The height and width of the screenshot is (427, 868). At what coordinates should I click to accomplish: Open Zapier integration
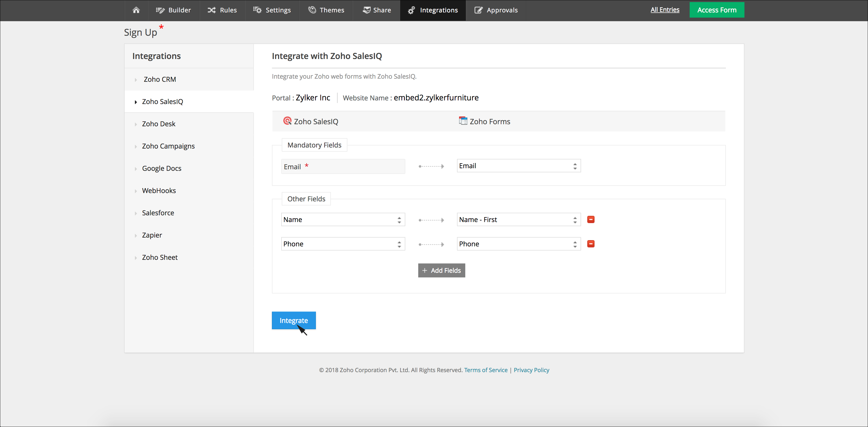point(189,235)
